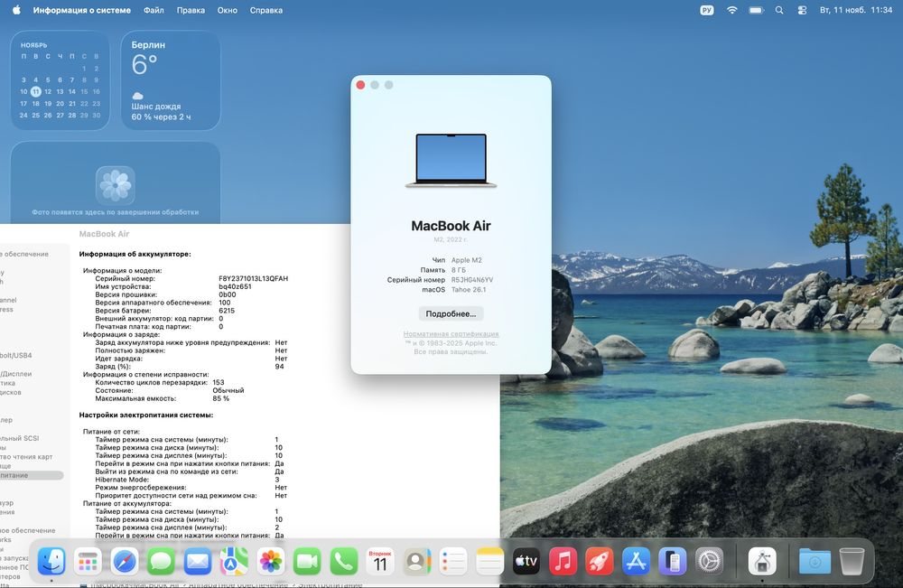
Task: Click the cycle count value 153
Action: tap(219, 382)
